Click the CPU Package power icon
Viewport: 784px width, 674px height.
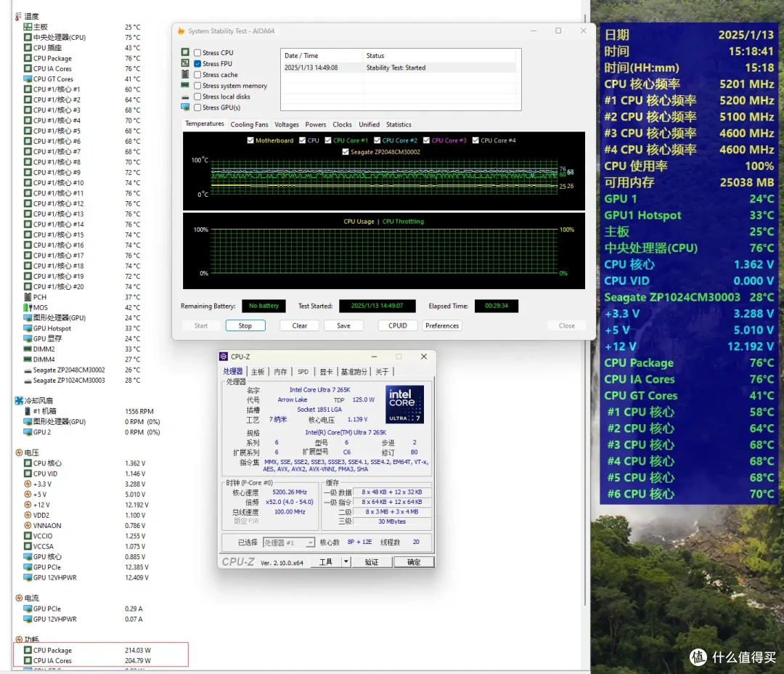(28, 651)
